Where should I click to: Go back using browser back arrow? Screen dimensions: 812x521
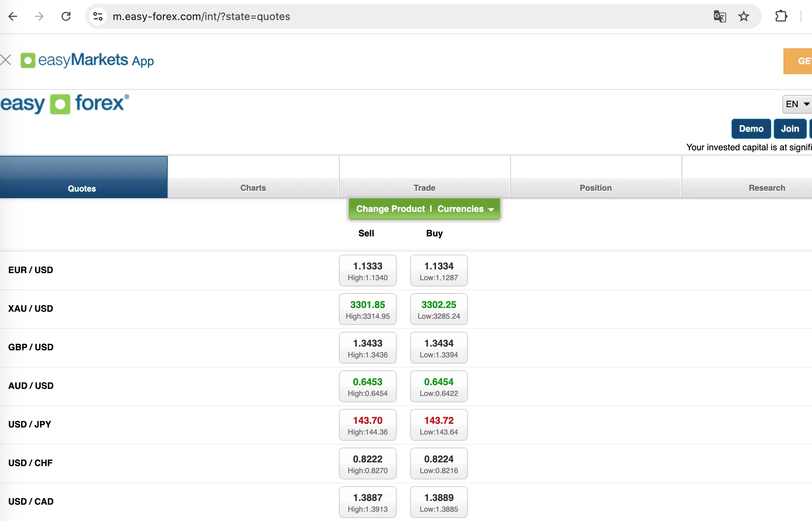click(x=13, y=16)
